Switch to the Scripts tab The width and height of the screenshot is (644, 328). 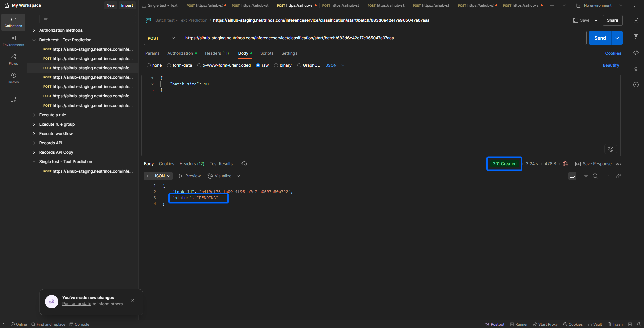pyautogui.click(x=267, y=53)
